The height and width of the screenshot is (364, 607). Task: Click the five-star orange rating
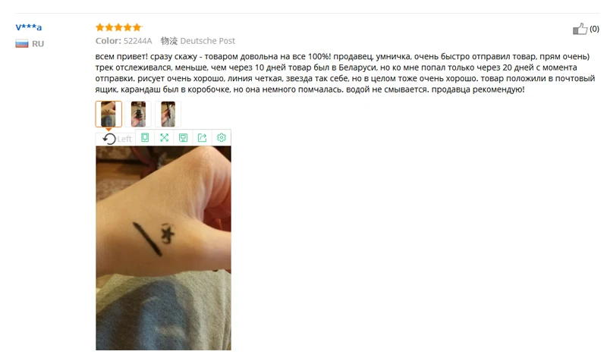click(x=119, y=27)
